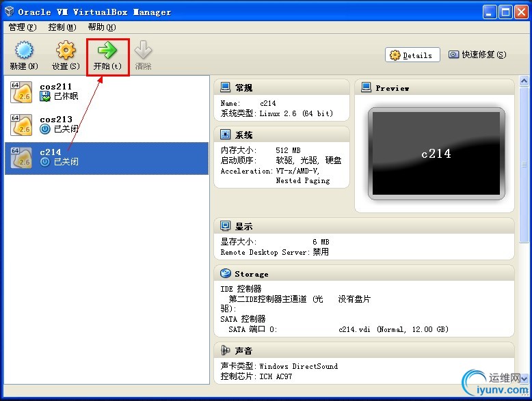This screenshot has width=532, height=401.
Task: Minimize the VirtualBox Manager window
Action: tap(489, 12)
